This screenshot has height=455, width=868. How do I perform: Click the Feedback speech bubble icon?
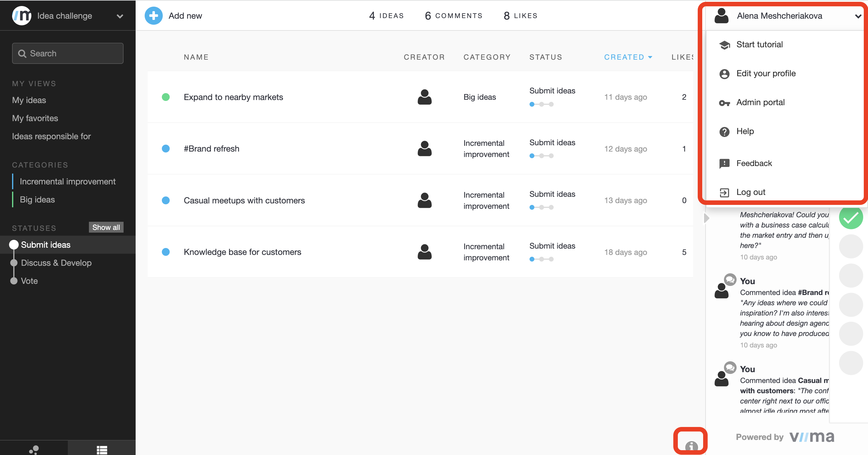tap(724, 163)
